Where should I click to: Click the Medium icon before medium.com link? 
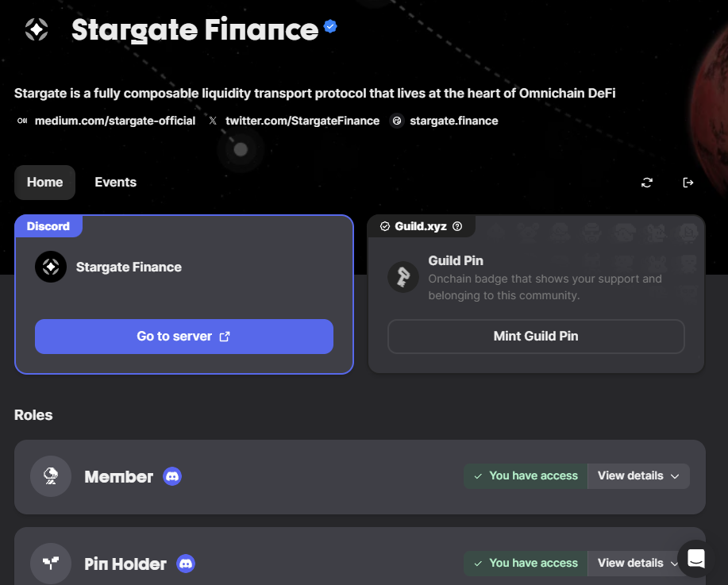(21, 121)
